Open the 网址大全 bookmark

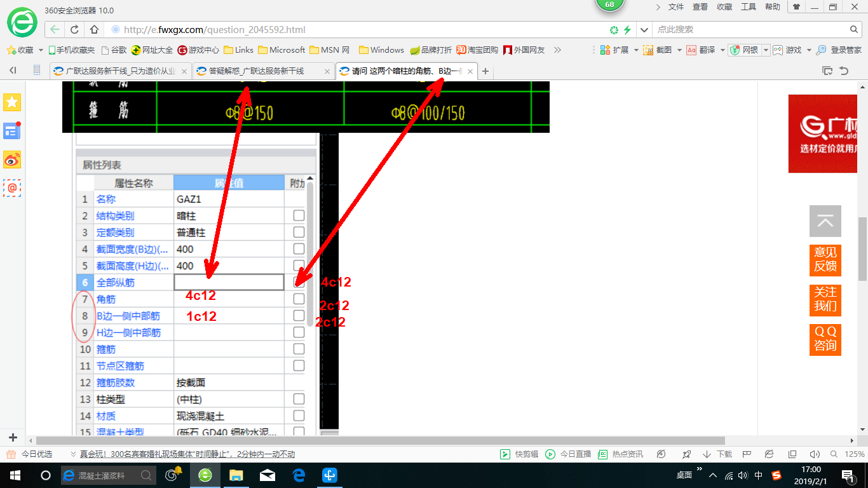(x=152, y=50)
